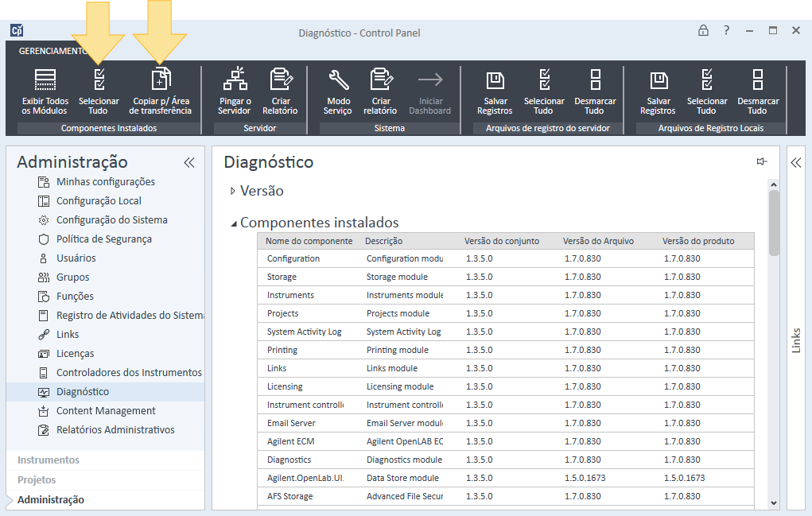Viewport: 812px width, 516px height.
Task: Activate Modo Serviço wrench icon
Action: point(339,80)
